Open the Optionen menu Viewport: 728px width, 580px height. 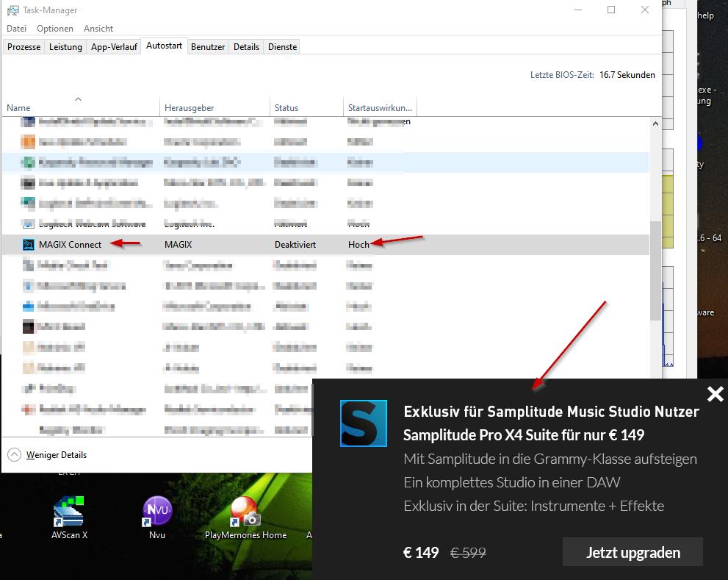[x=55, y=29]
